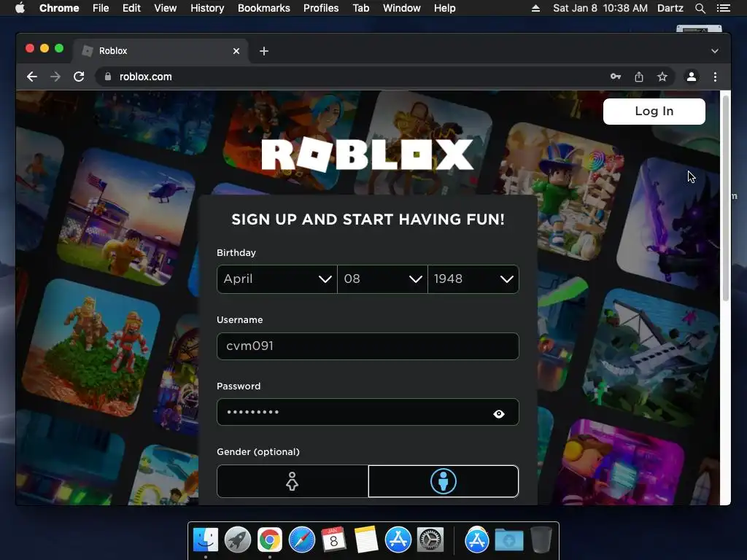Click into the Password field
The width and height of the screenshot is (747, 560).
(368, 412)
